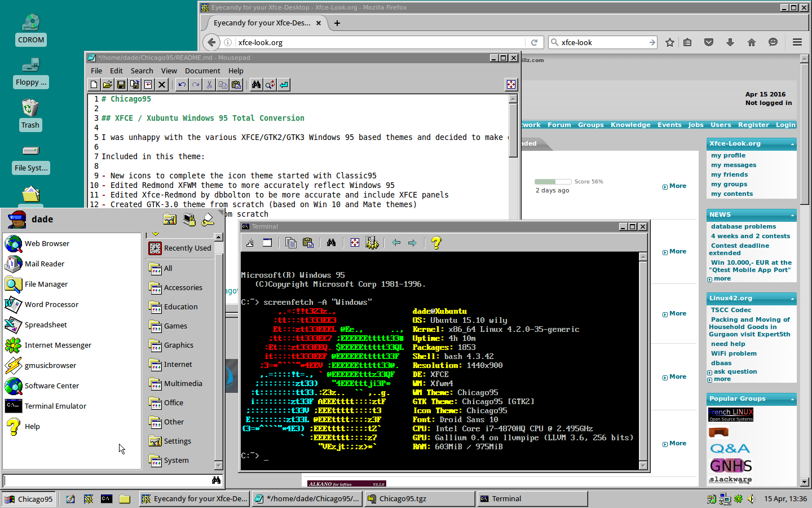
Task: Click 'database problems' news link
Action: click(743, 227)
